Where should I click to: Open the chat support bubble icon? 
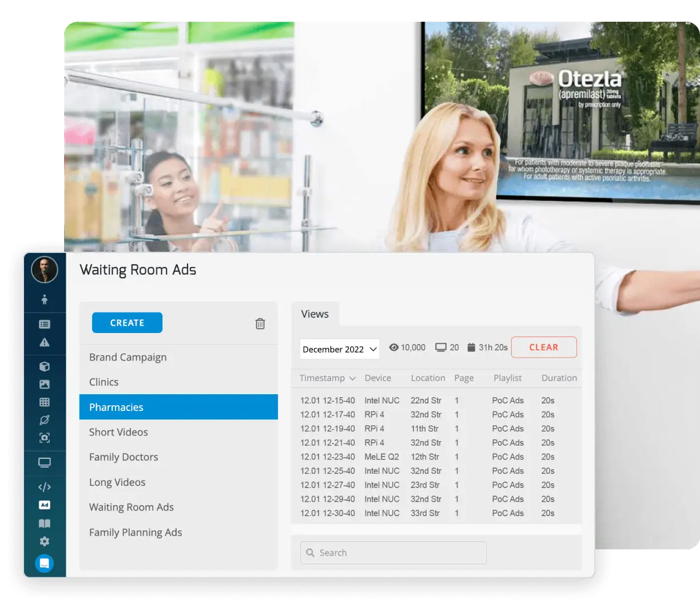point(45,564)
